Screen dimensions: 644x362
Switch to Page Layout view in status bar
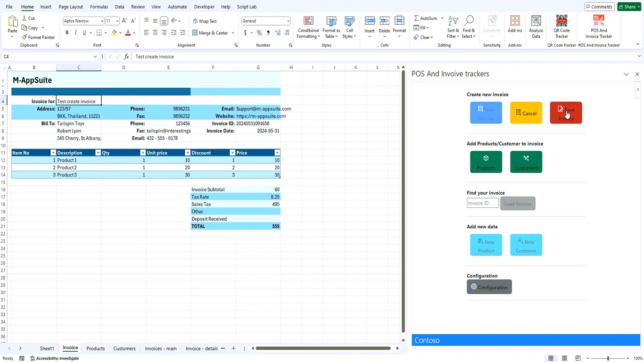pos(564,358)
